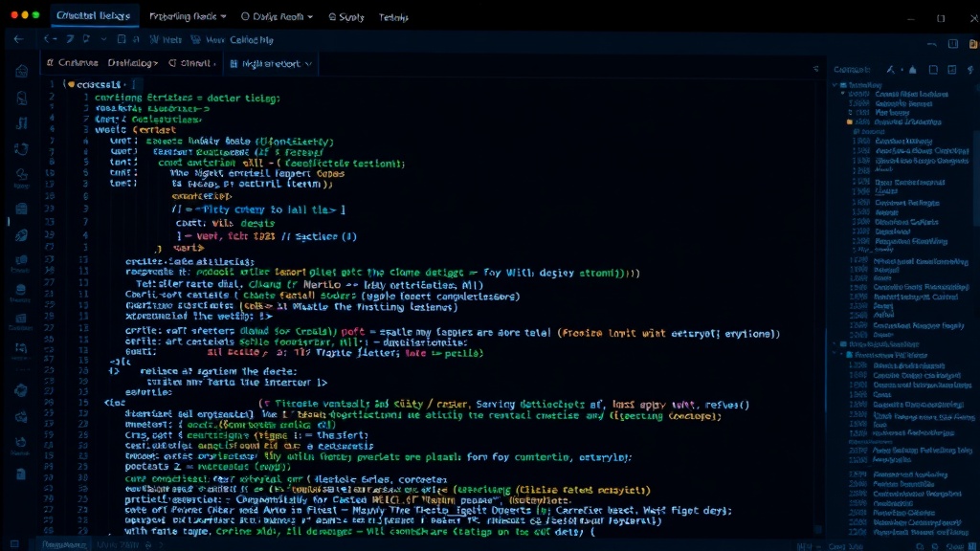Open the top menu with the magnifier icon
The width and height of the screenshot is (980, 551).
[x=346, y=17]
